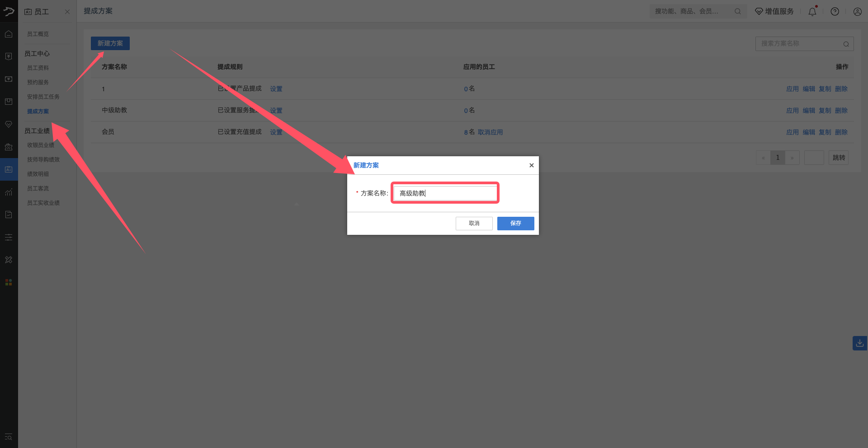Click the home icon in left sidebar

[x=9, y=34]
